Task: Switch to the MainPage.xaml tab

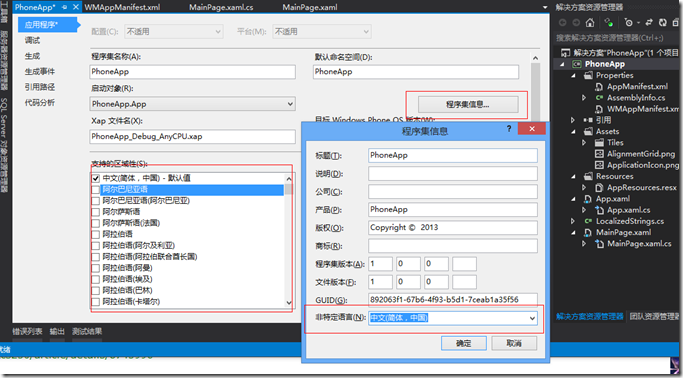Action: (x=310, y=7)
